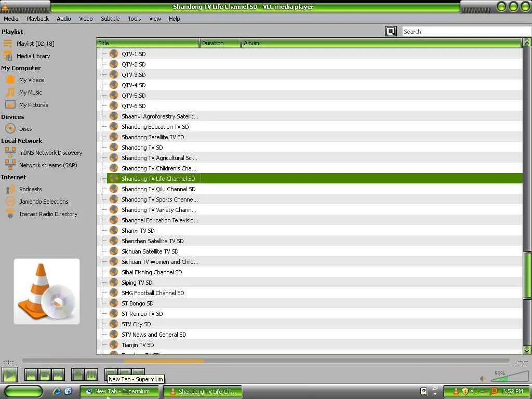The image size is (532, 399).
Task: Open the Podcasts icon in Internet section
Action: [x=10, y=189]
